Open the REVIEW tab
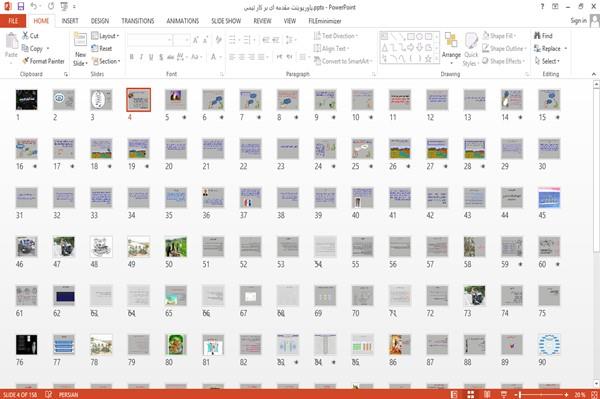The image size is (600, 399). click(262, 21)
